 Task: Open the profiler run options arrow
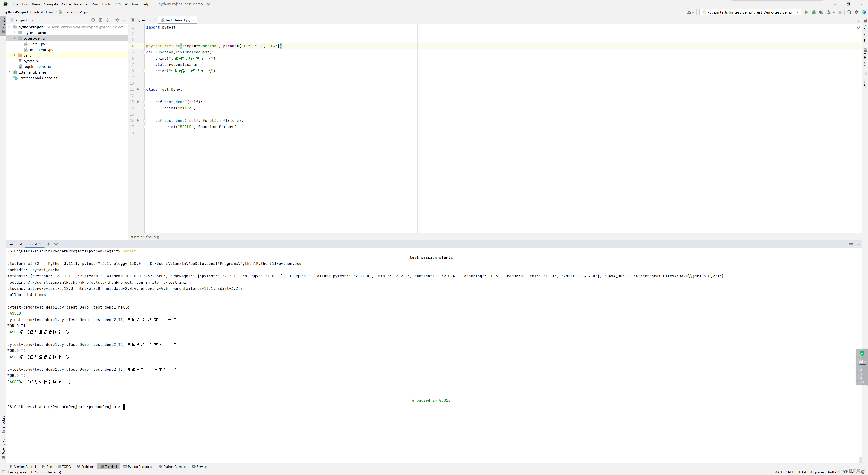click(834, 12)
